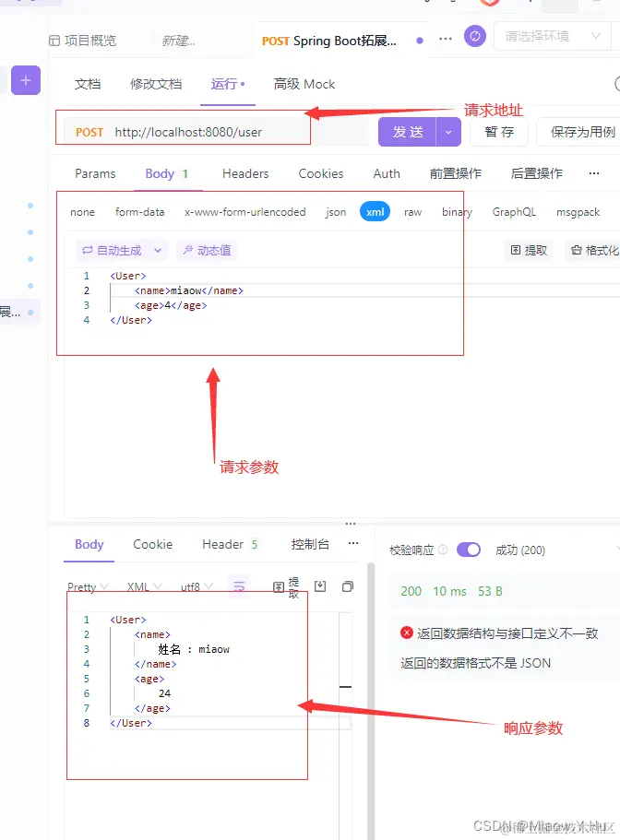Screen dimensions: 620x840
Task: Open the project overview tab 项目概览
Action: [82, 41]
